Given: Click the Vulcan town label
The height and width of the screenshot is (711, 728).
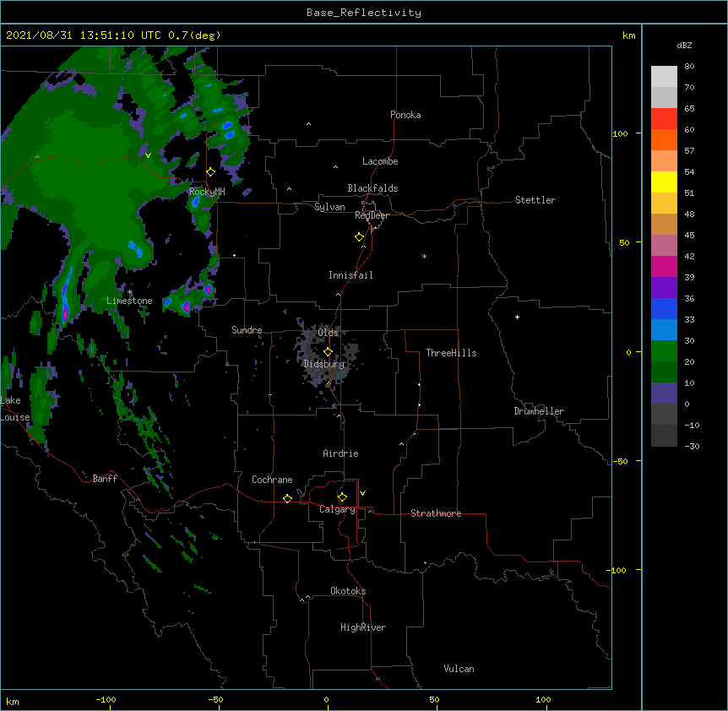Looking at the screenshot, I should pos(459,669).
